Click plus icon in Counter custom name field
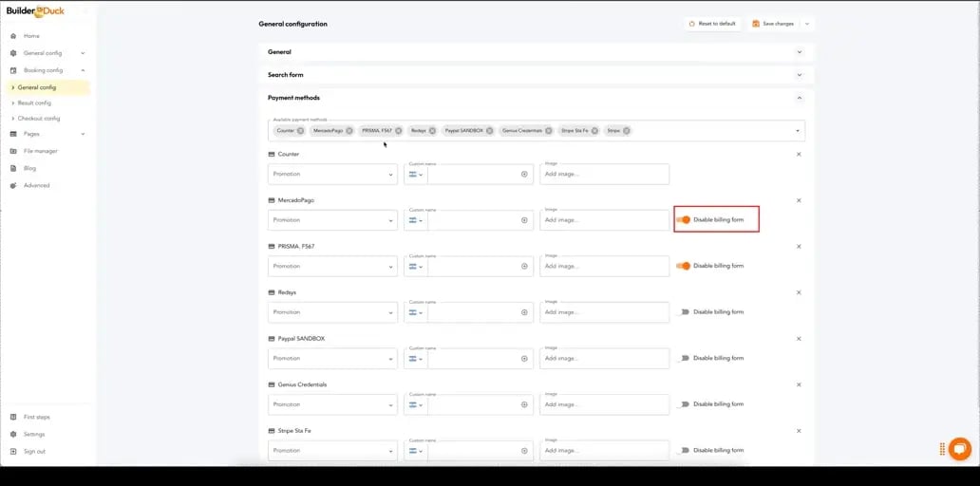The height and width of the screenshot is (486, 980). tap(524, 175)
